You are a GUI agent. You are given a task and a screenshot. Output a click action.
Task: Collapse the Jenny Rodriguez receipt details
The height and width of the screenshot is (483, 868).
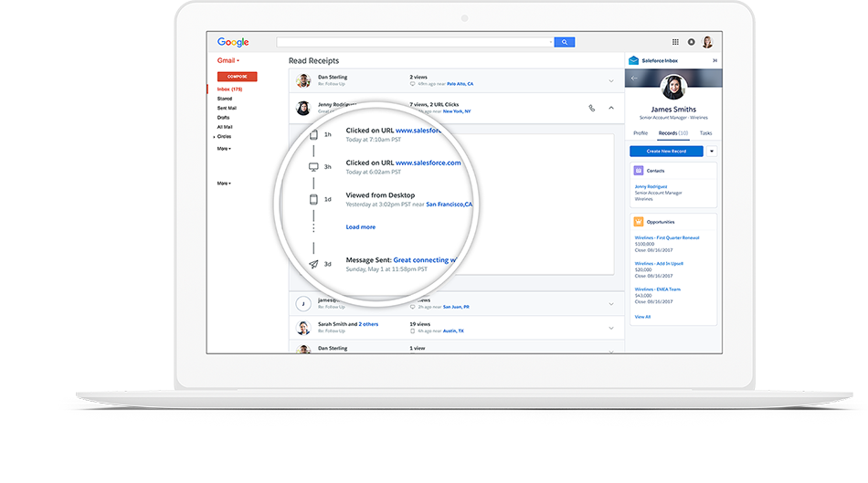tap(610, 108)
